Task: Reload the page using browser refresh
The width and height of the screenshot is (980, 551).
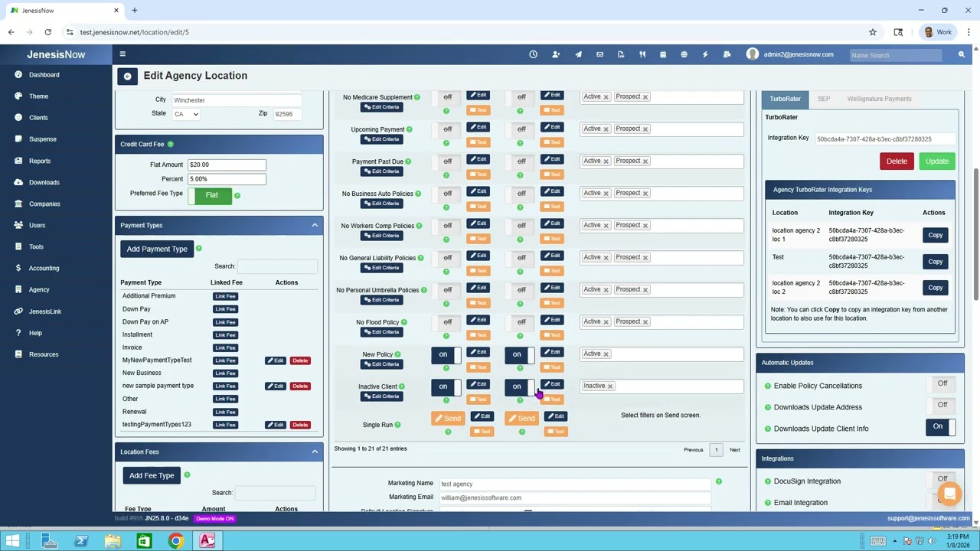Action: (x=47, y=32)
